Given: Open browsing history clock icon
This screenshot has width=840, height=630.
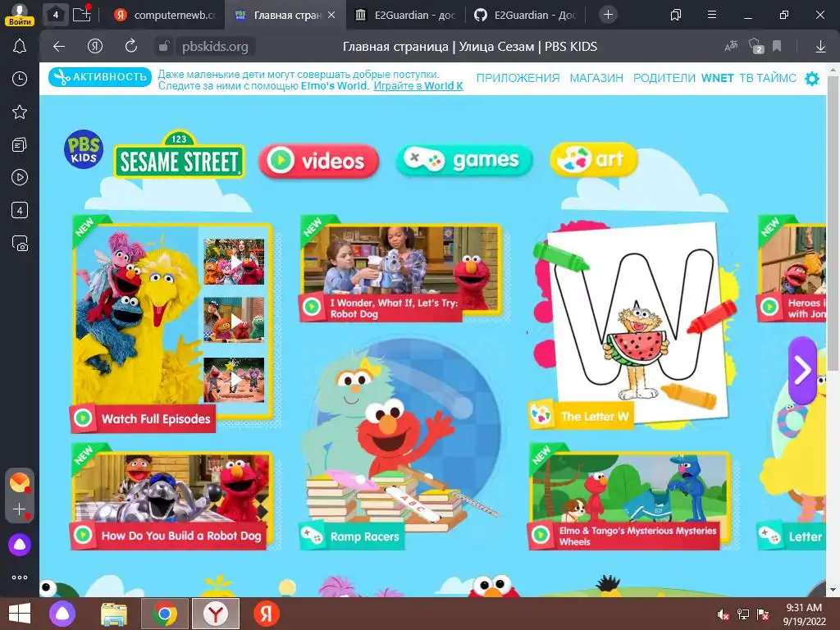Looking at the screenshot, I should tap(20, 80).
